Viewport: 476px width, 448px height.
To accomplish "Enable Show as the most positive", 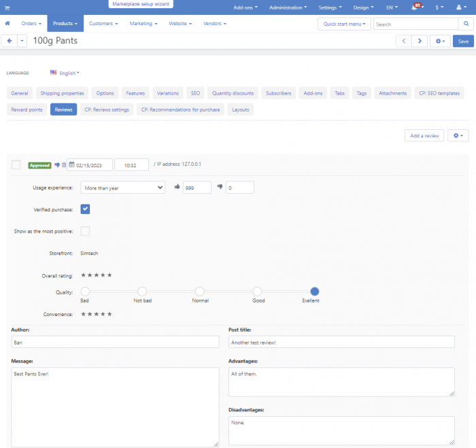I will pos(85,231).
